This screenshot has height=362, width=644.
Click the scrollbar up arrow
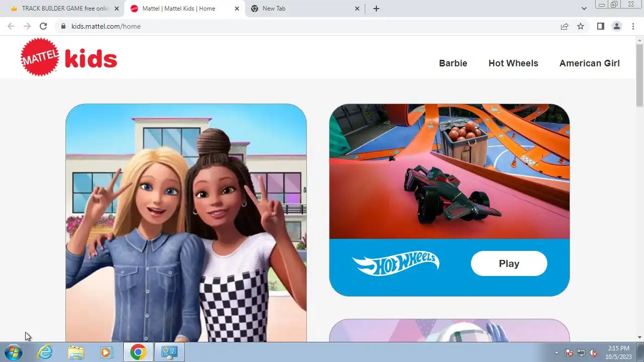coord(640,40)
